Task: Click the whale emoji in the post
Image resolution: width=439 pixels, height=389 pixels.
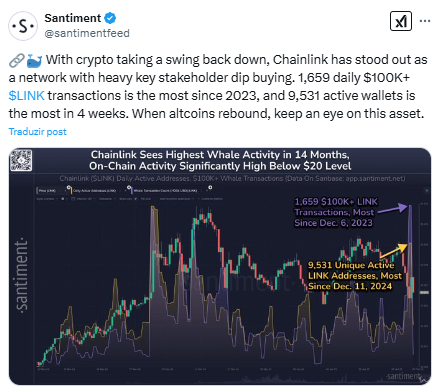Action: (x=34, y=60)
